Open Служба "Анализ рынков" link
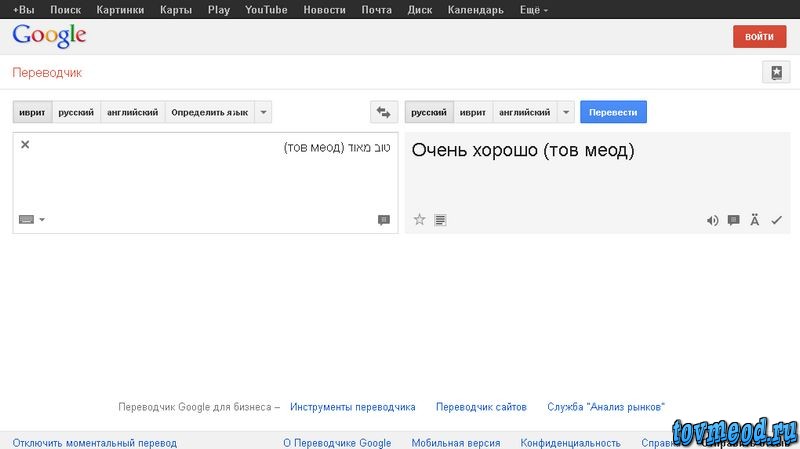Viewport: 800px width, 449px height. (606, 407)
